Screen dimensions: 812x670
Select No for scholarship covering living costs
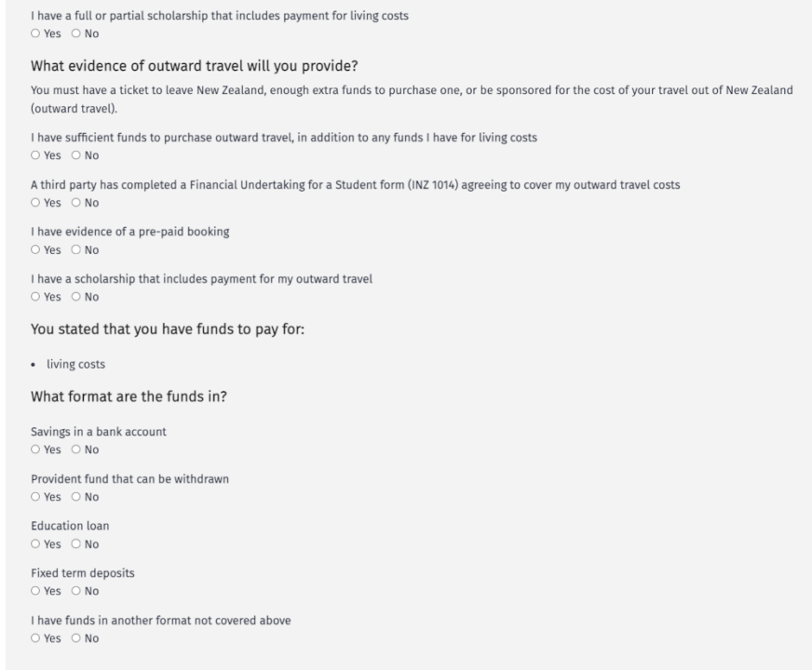point(76,33)
